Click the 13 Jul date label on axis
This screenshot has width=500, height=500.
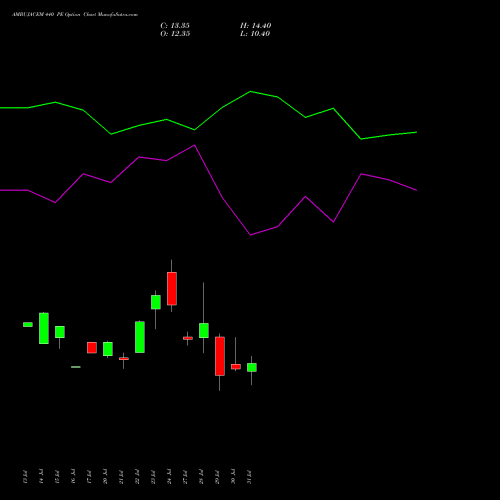coord(25,476)
